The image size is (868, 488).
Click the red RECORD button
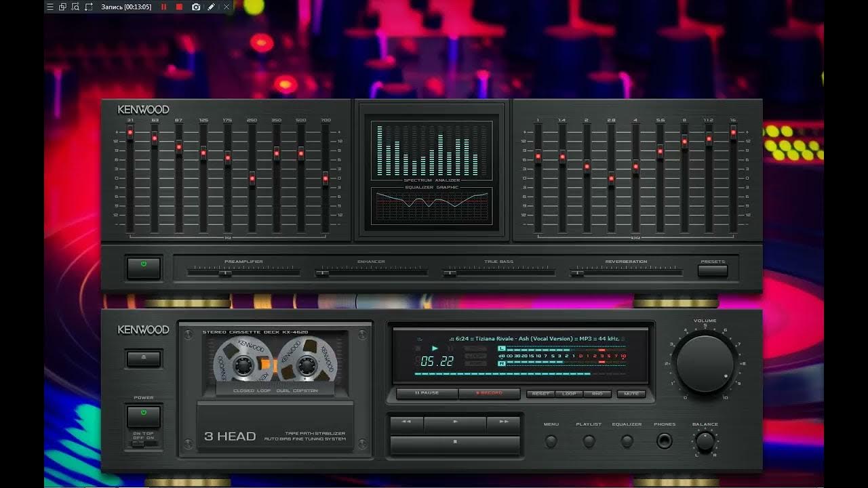pyautogui.click(x=490, y=393)
